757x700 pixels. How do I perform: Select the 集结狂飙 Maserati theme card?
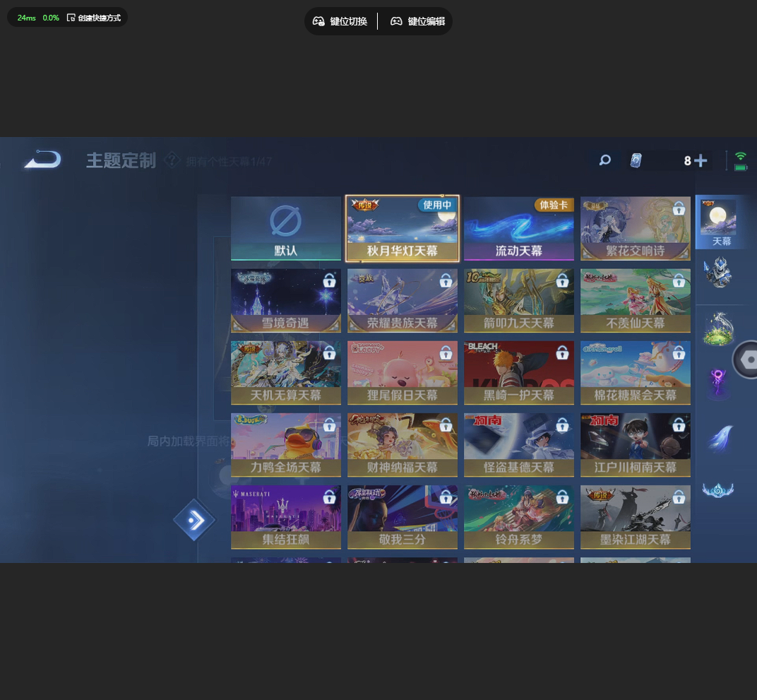(x=286, y=517)
